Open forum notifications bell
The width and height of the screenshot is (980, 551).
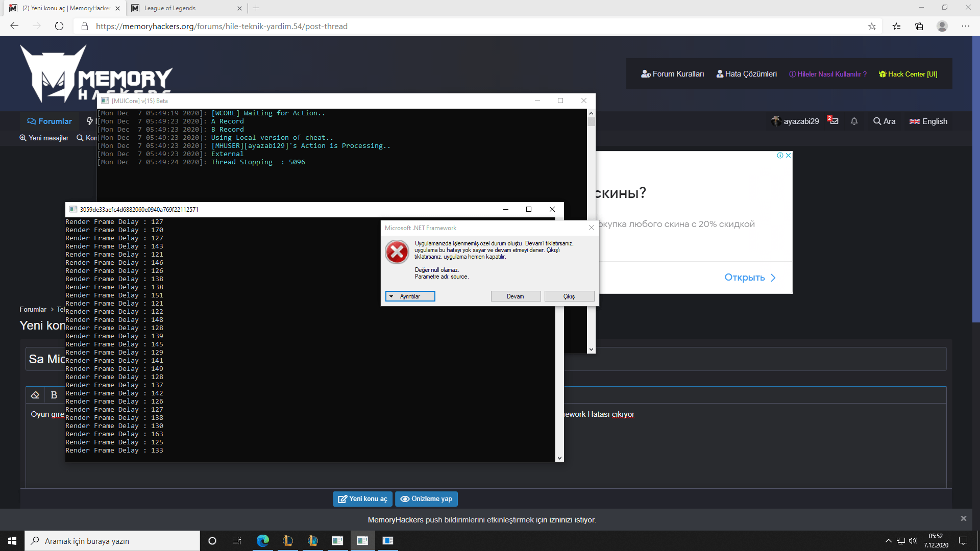854,121
